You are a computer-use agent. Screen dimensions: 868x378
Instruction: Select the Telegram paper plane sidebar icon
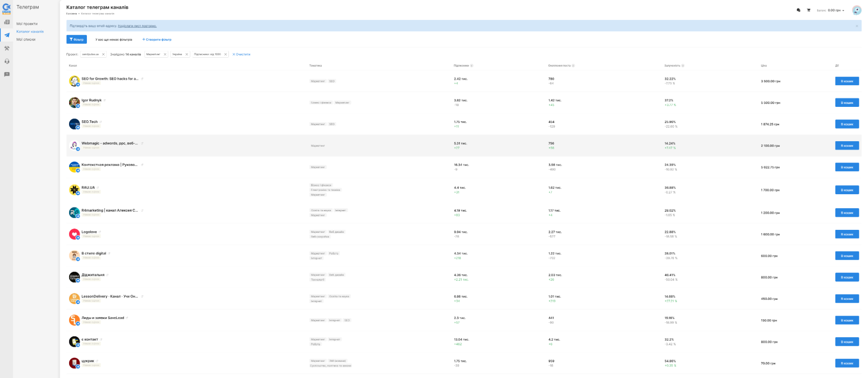click(7, 35)
